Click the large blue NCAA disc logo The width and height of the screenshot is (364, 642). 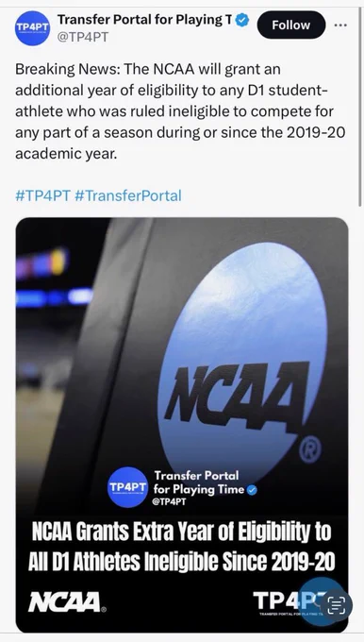click(241, 364)
